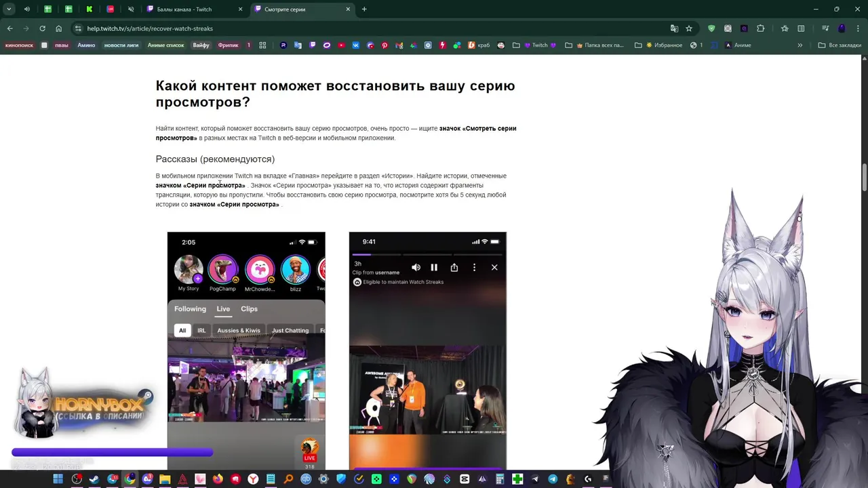
Task: Open the Аниме список bookmark
Action: click(x=165, y=45)
